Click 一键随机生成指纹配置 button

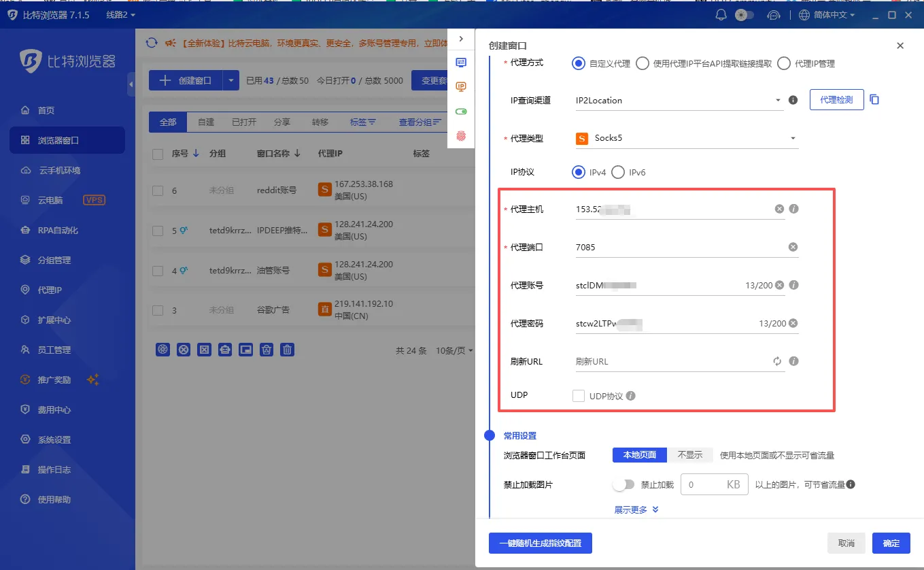point(540,543)
